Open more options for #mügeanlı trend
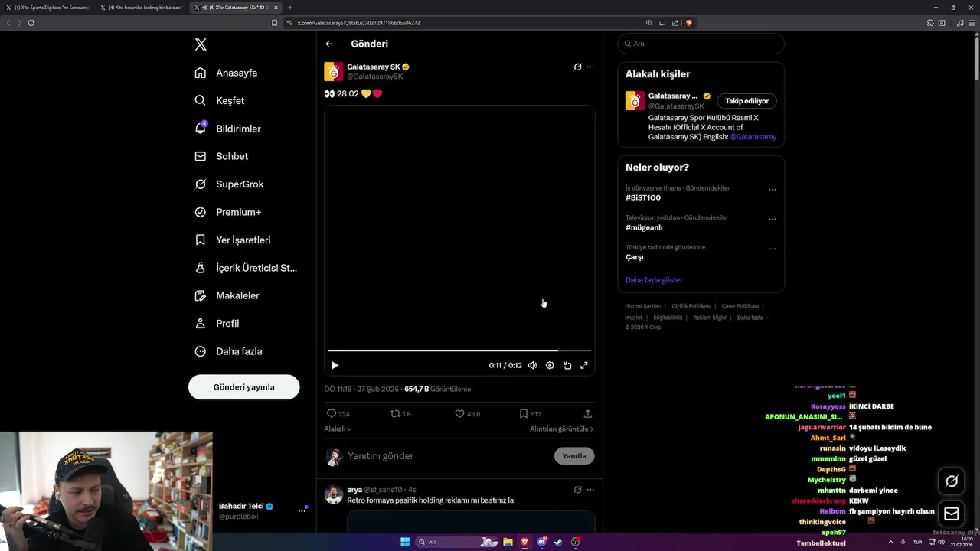This screenshot has width=980, height=551. click(772, 219)
